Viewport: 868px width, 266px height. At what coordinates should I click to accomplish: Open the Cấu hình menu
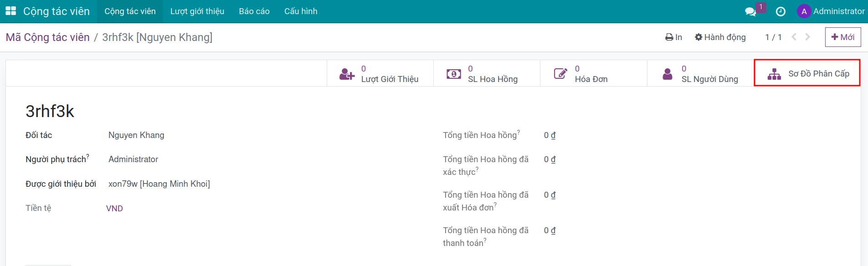click(x=301, y=11)
